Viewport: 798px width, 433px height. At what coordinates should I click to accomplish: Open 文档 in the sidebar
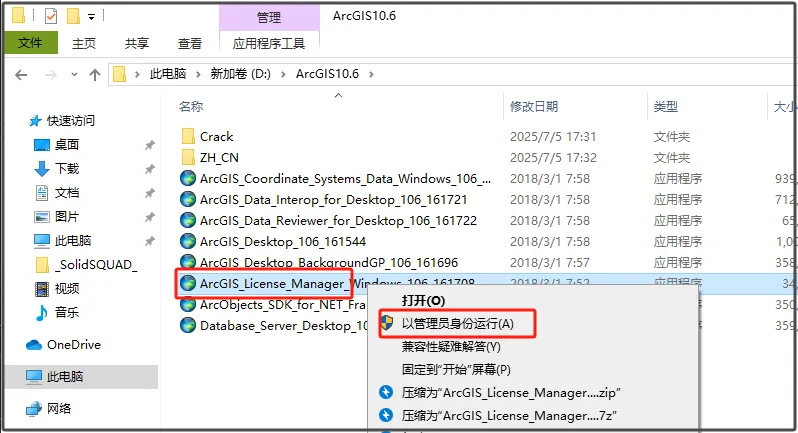[x=67, y=192]
